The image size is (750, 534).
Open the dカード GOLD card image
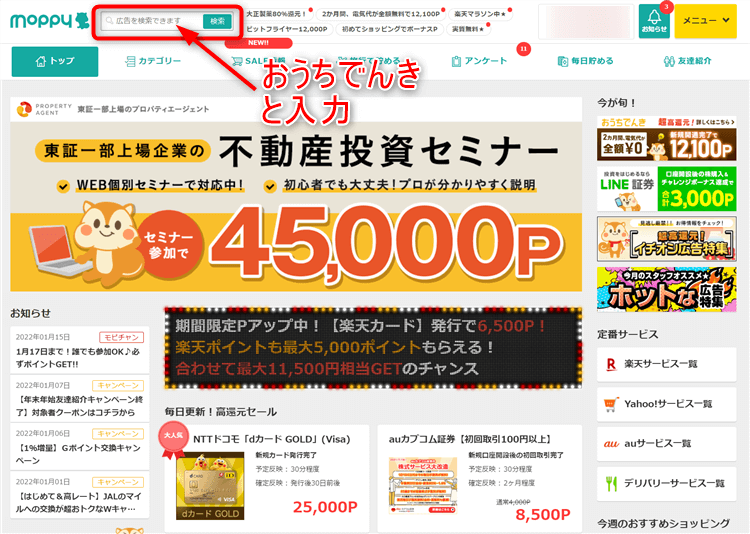pos(210,486)
